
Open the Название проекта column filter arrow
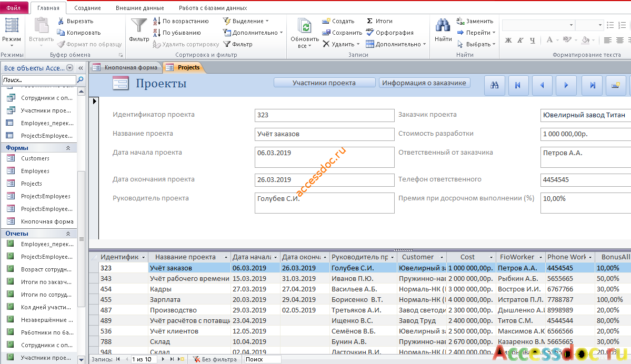click(226, 257)
